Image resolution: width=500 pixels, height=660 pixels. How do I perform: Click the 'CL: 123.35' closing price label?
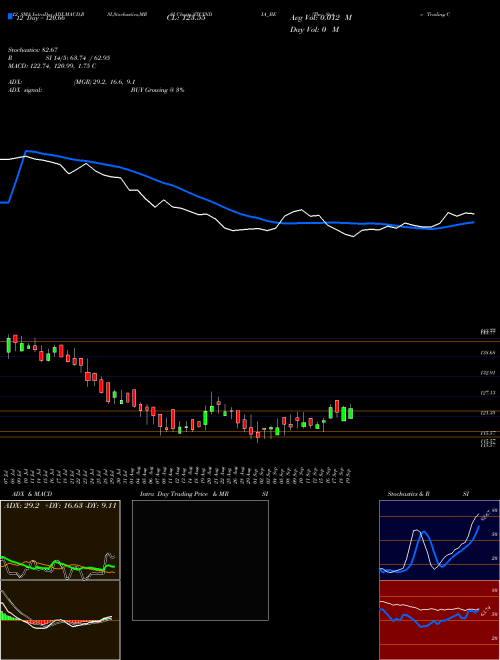pos(187,18)
